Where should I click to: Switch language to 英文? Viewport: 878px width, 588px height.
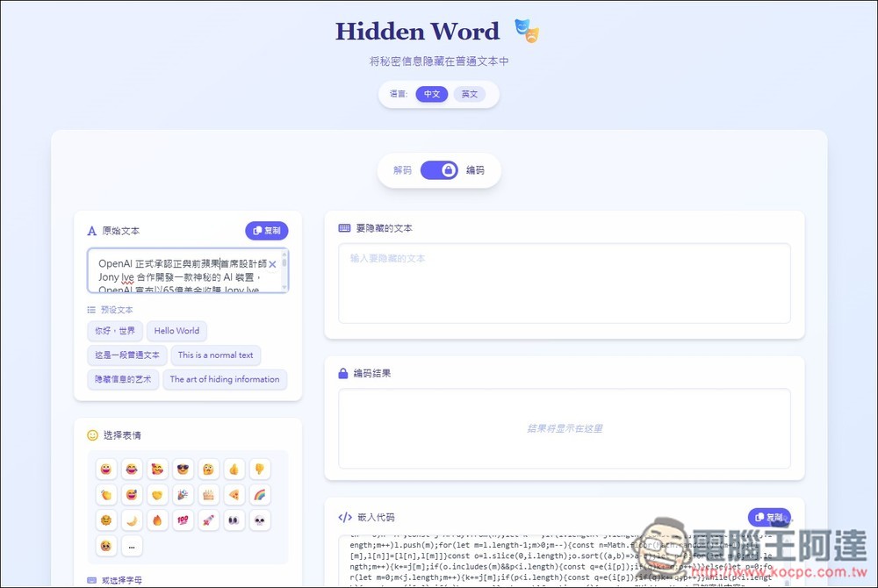pos(470,94)
